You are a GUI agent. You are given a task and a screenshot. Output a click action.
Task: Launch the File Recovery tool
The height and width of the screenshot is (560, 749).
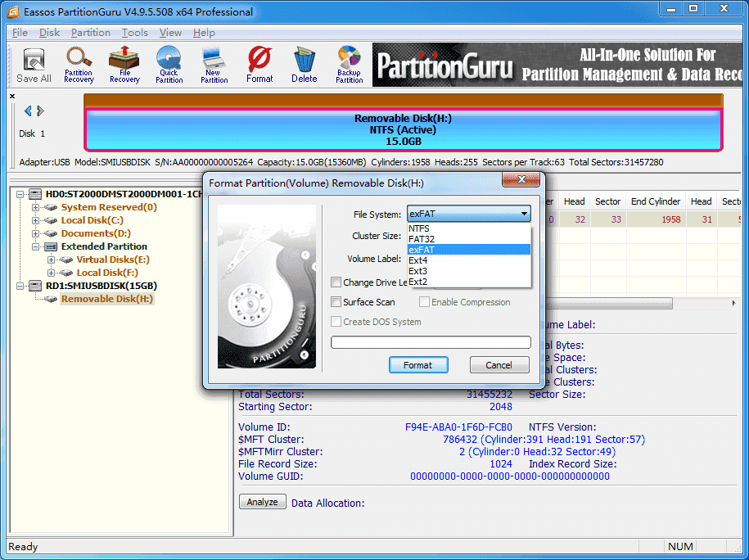124,65
